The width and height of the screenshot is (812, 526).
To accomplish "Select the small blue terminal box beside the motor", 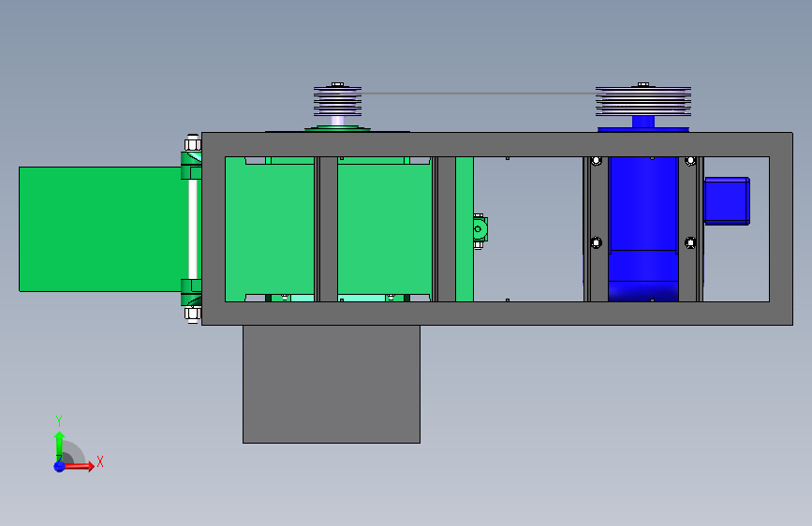I will point(727,201).
